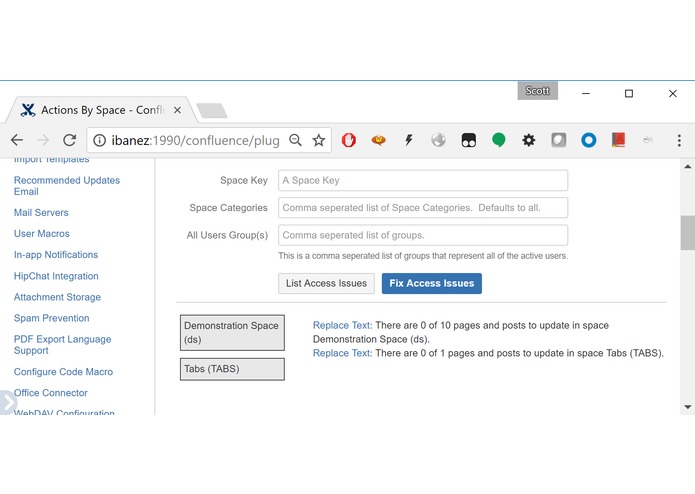Open the black gear extension icon
695x494 pixels.
pyautogui.click(x=528, y=140)
